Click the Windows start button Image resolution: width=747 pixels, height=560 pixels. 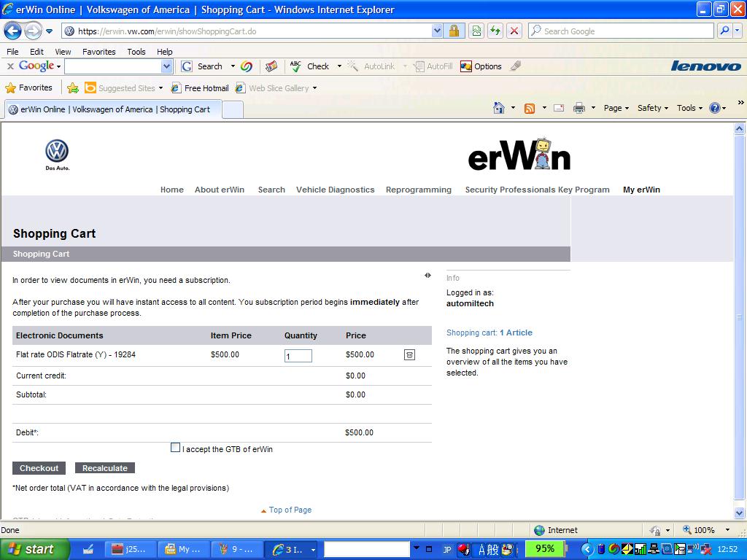35,549
